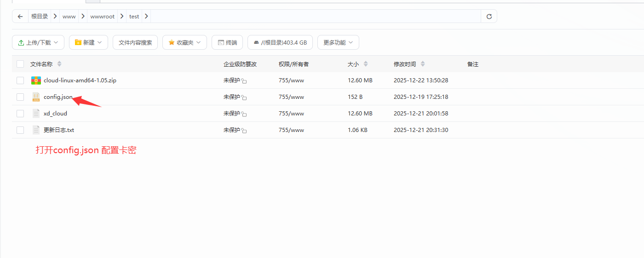Sort by 文件名称 using sort arrows

click(x=59, y=64)
